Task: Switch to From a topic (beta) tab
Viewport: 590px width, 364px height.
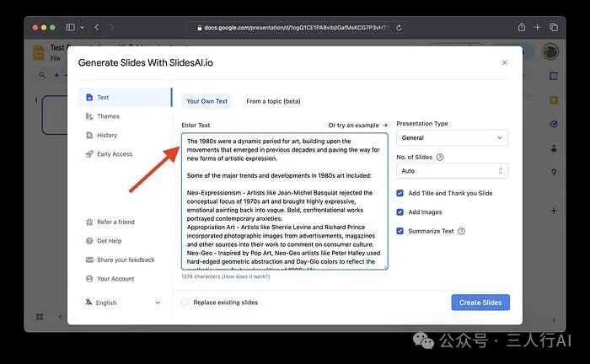Action: (273, 101)
